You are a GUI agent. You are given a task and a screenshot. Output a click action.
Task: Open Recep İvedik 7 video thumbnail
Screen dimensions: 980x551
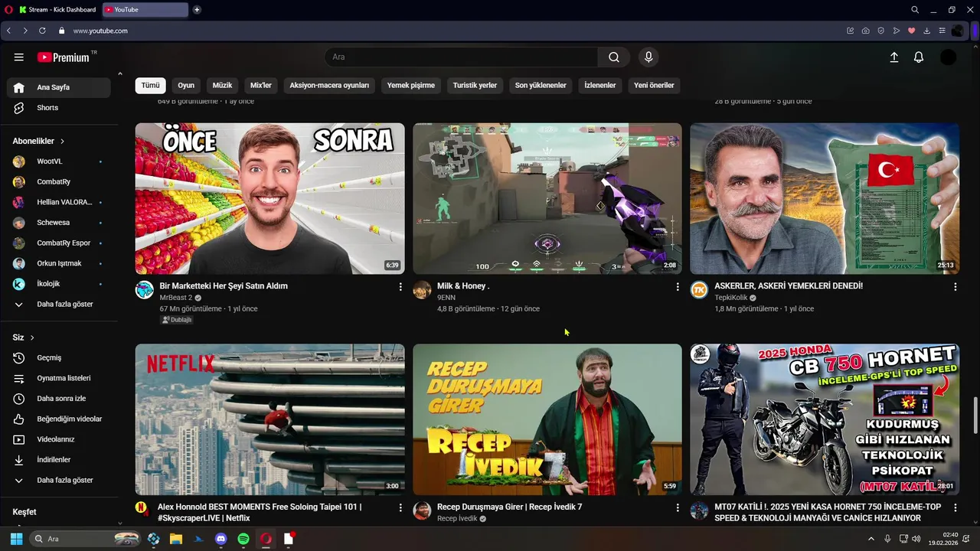pyautogui.click(x=547, y=419)
